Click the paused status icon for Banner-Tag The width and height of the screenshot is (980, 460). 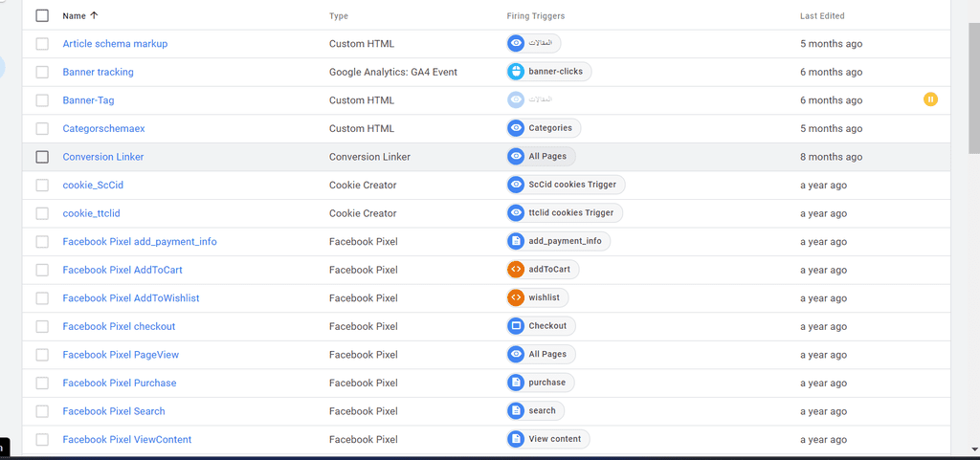(x=930, y=99)
